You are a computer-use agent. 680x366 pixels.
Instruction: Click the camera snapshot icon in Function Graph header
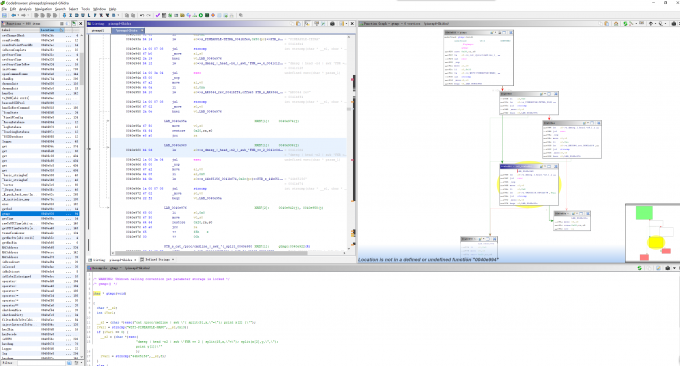coord(673,24)
